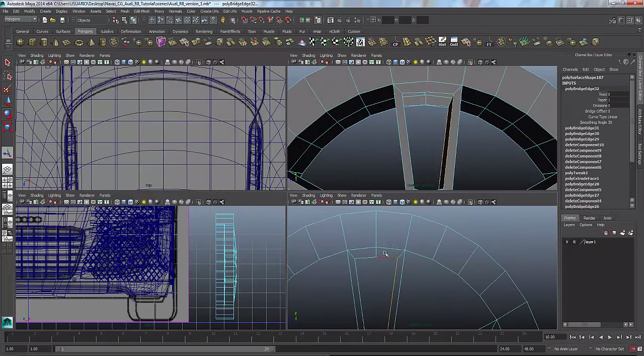Click the purple cube shelf icon
644x356 pixels.
(x=161, y=42)
